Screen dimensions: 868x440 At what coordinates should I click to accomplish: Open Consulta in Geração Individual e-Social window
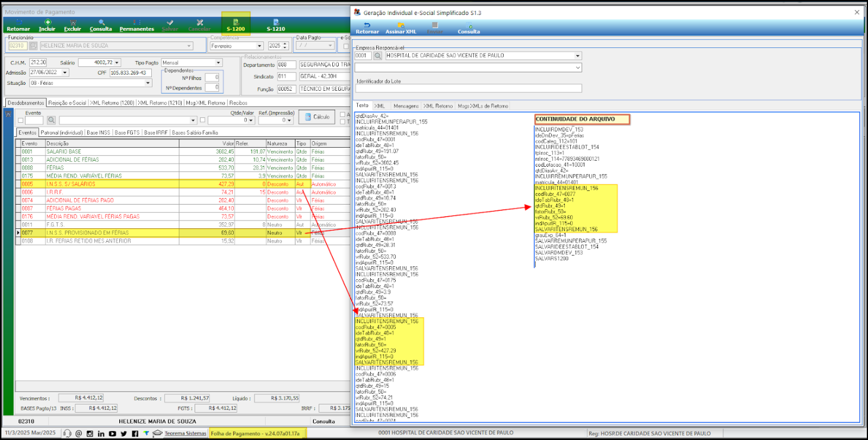[x=469, y=28]
